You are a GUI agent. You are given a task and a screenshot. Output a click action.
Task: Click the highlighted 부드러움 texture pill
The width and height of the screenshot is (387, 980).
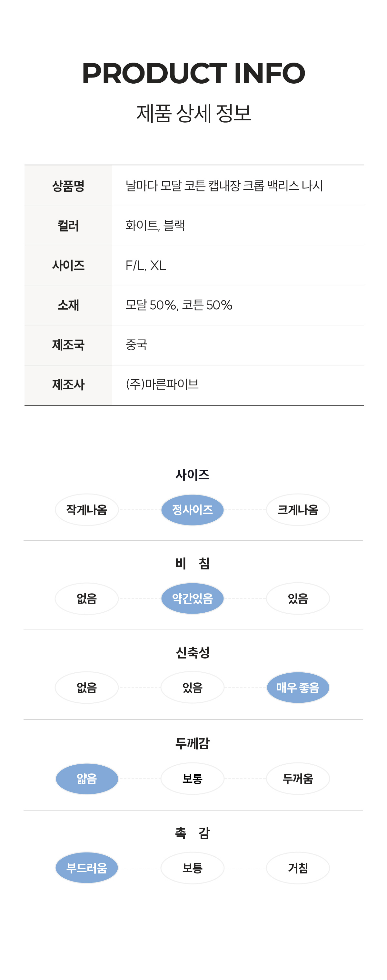coord(87,868)
